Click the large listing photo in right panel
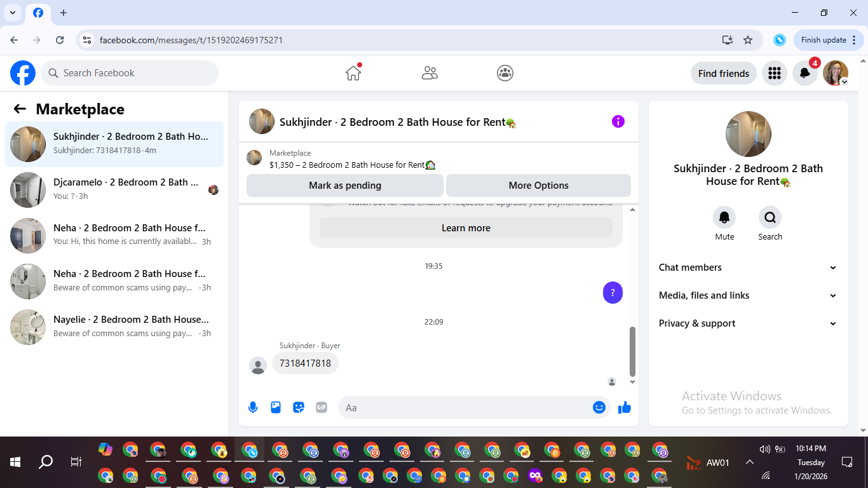 point(749,134)
